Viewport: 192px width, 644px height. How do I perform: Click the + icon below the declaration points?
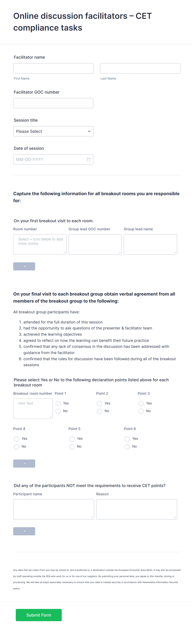[x=24, y=463]
